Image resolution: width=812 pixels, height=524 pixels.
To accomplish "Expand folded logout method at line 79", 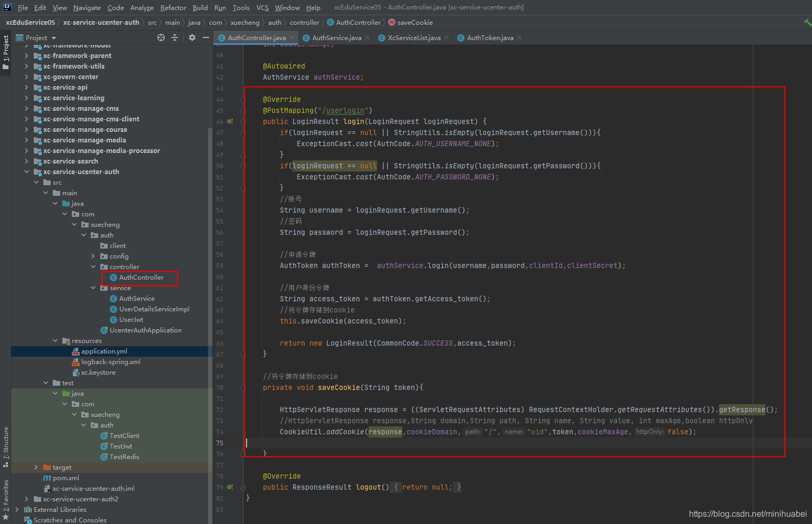I will tap(243, 487).
